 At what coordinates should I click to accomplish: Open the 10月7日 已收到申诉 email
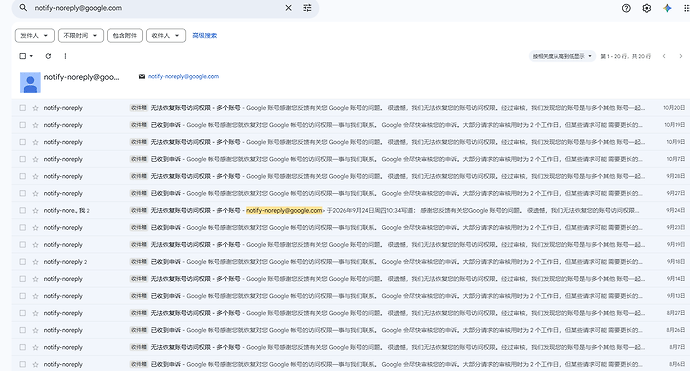[x=351, y=159]
